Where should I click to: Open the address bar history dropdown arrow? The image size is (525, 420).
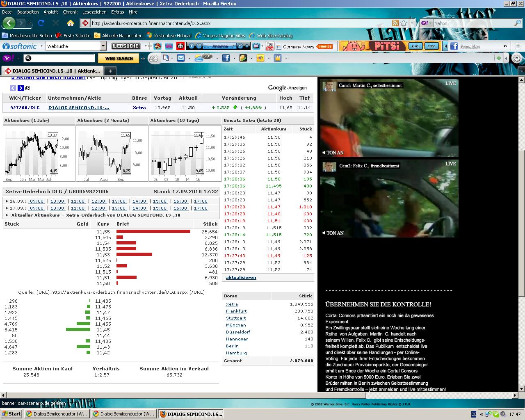point(412,23)
